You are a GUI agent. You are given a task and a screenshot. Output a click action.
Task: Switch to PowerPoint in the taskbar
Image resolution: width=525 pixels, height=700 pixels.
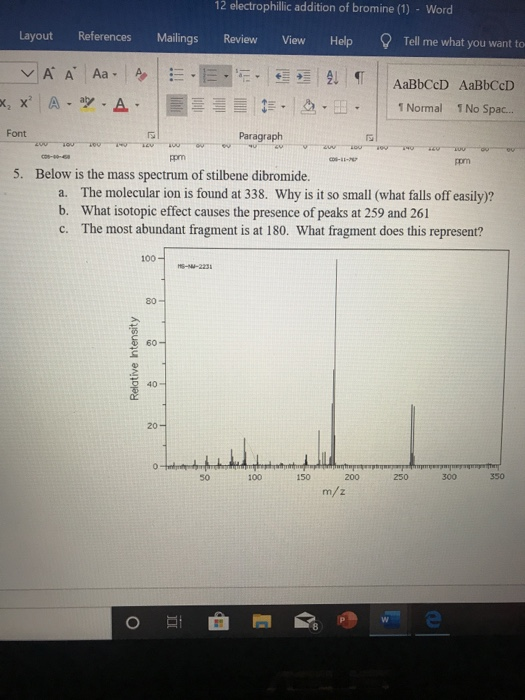point(347,620)
